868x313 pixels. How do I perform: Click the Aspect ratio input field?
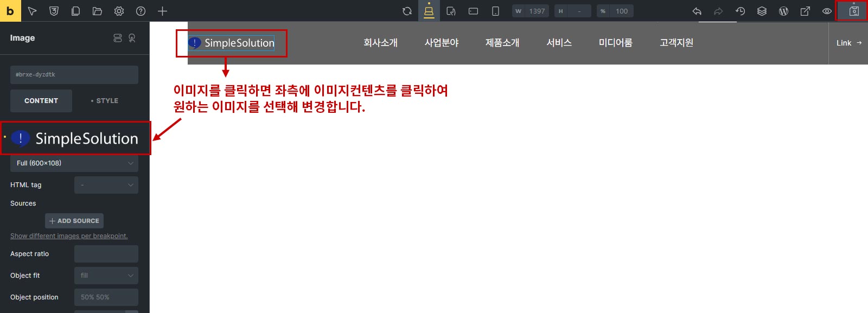pos(106,254)
